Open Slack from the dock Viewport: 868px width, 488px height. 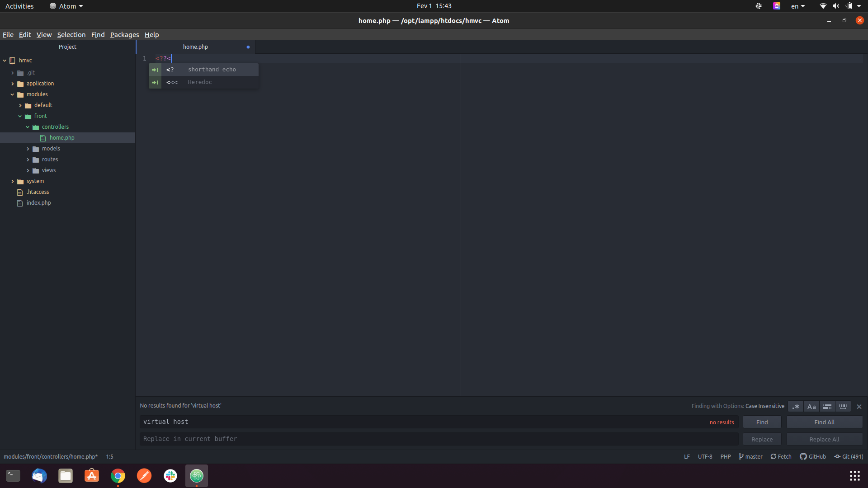click(170, 476)
